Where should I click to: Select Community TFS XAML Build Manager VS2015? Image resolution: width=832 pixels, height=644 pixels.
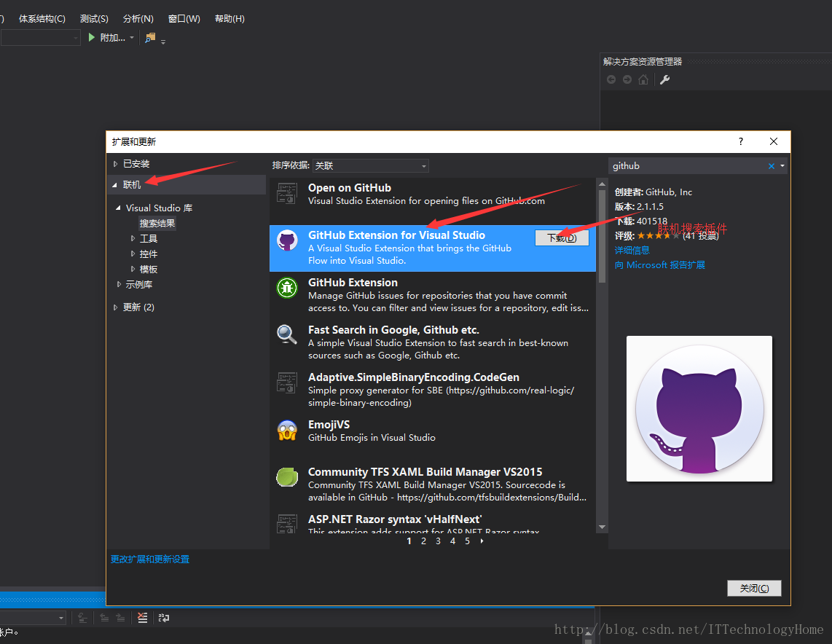pyautogui.click(x=433, y=484)
